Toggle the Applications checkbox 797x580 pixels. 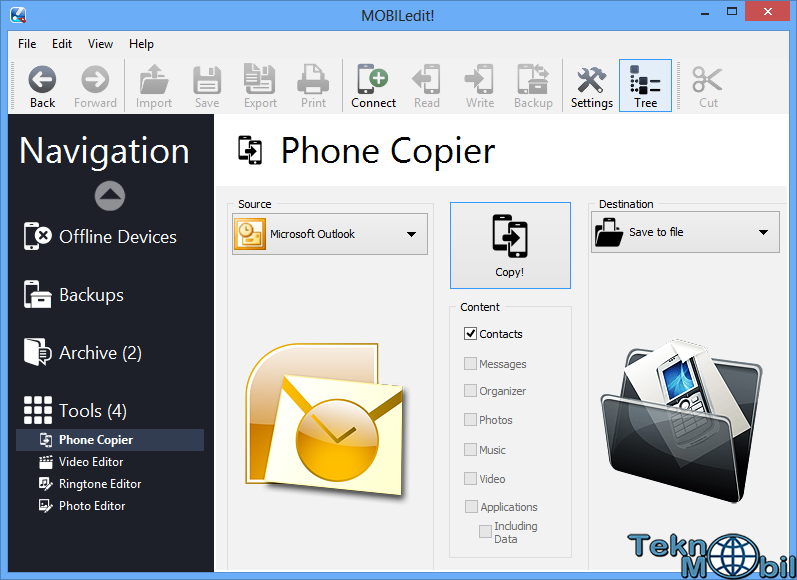coord(471,506)
